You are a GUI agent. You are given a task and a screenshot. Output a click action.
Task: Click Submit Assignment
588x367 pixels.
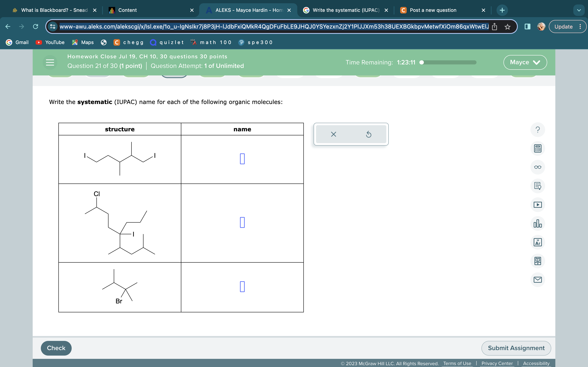point(516,348)
